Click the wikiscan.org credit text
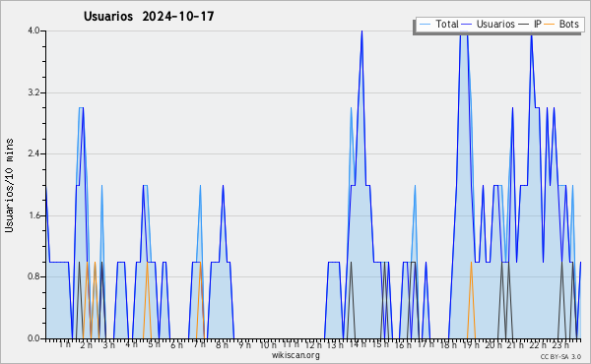591x364 pixels. tap(295, 355)
